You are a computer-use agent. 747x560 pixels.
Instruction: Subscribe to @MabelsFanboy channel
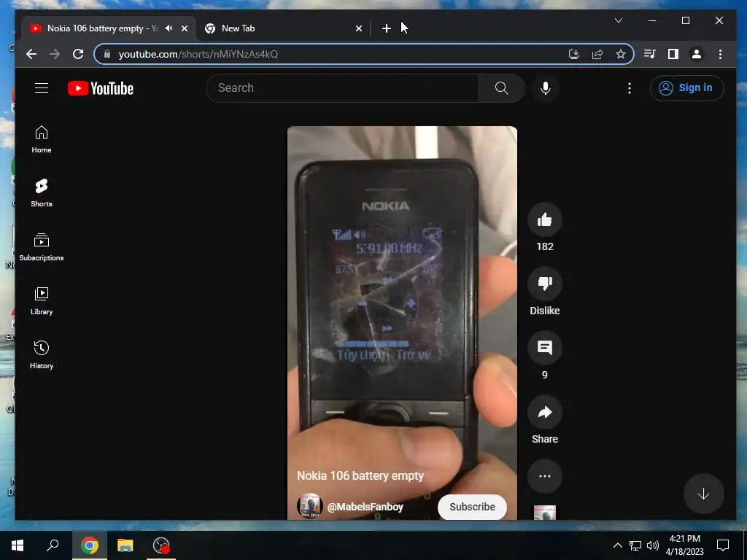coord(472,507)
